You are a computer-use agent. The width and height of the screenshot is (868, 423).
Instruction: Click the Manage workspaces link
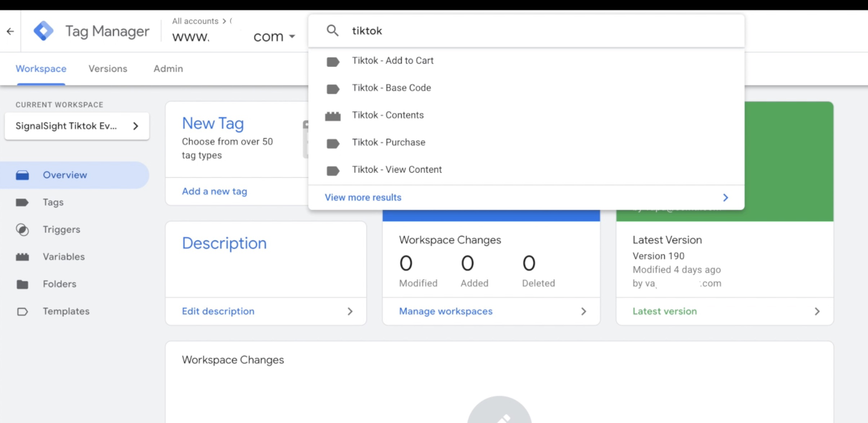[446, 311]
